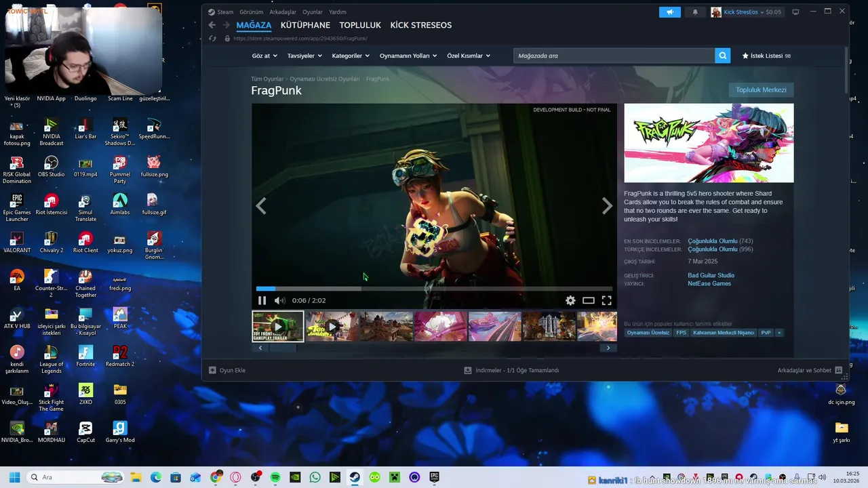The width and height of the screenshot is (868, 488).
Task: Open NetEase Games publisher link
Action: [x=709, y=283]
